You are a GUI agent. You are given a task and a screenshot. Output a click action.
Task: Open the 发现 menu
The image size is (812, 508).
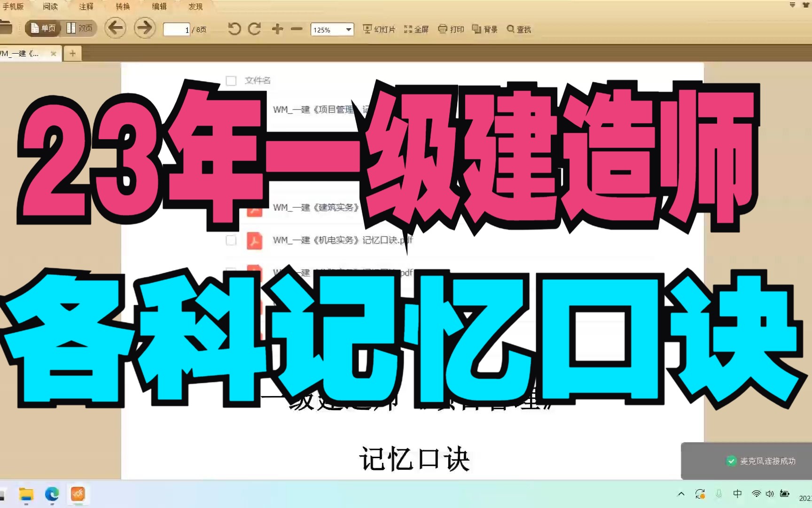tap(195, 7)
